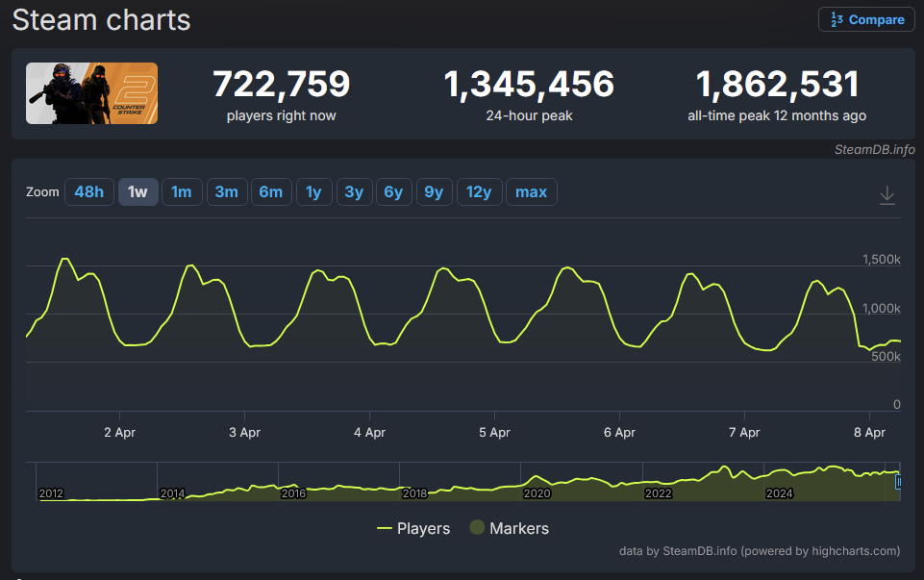Image resolution: width=924 pixels, height=580 pixels.
Task: Click the 1,500k y-axis label
Action: pyautogui.click(x=881, y=260)
